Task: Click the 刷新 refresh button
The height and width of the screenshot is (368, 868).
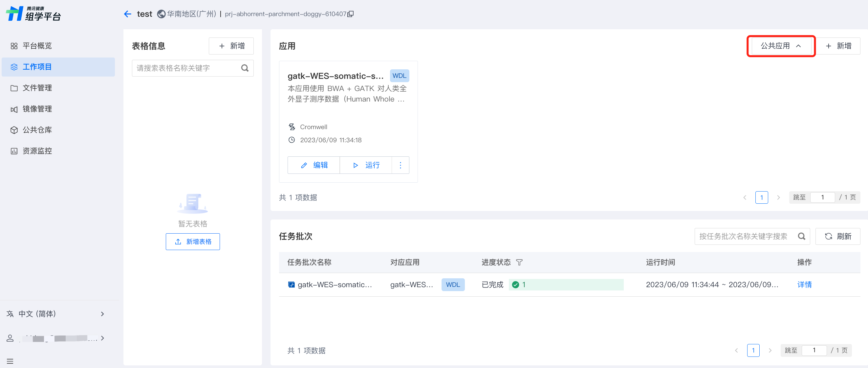Action: click(837, 236)
